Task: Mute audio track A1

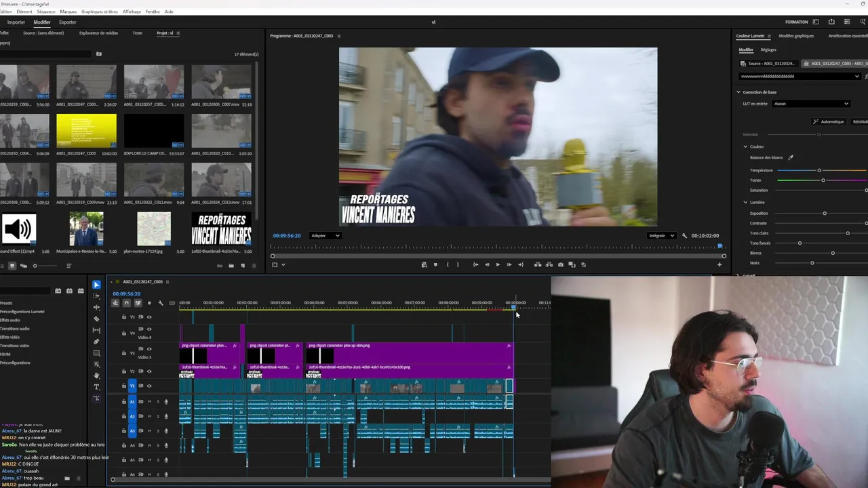Action: pos(150,402)
